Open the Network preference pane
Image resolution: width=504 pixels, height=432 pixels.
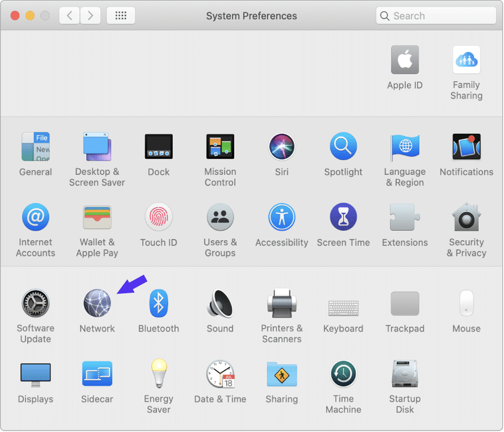(x=97, y=303)
